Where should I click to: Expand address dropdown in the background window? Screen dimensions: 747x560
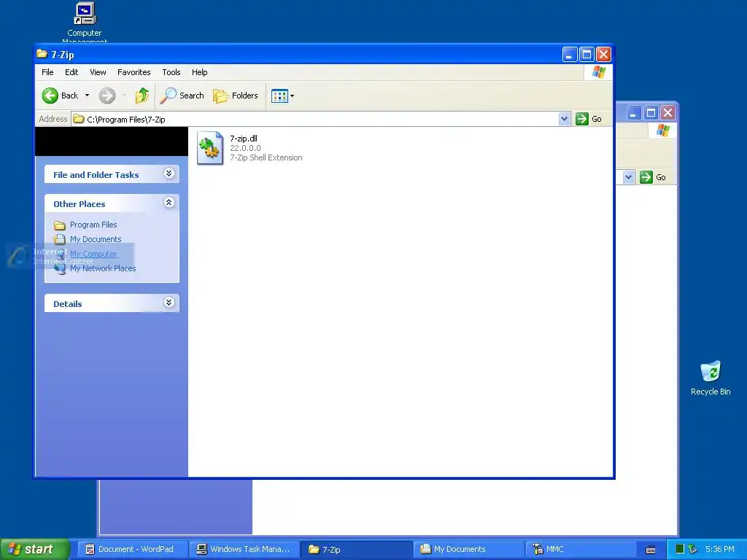(x=628, y=177)
